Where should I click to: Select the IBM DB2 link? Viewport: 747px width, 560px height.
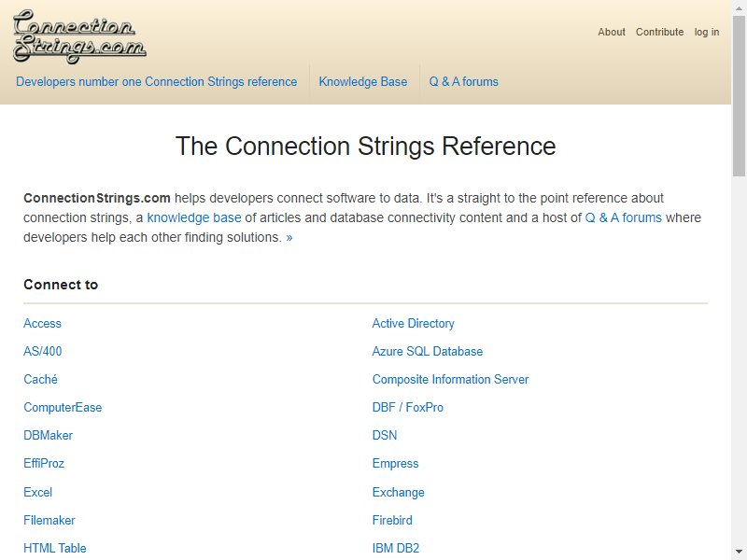tap(395, 549)
